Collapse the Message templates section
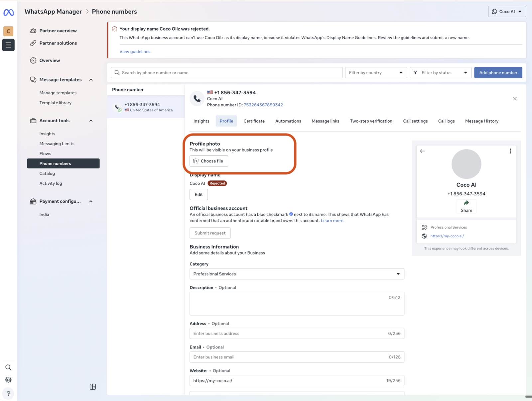The height and width of the screenshot is (401, 532). coord(91,80)
